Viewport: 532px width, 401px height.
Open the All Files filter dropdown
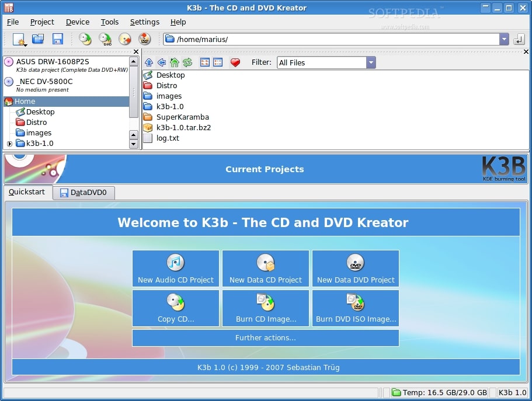(370, 62)
